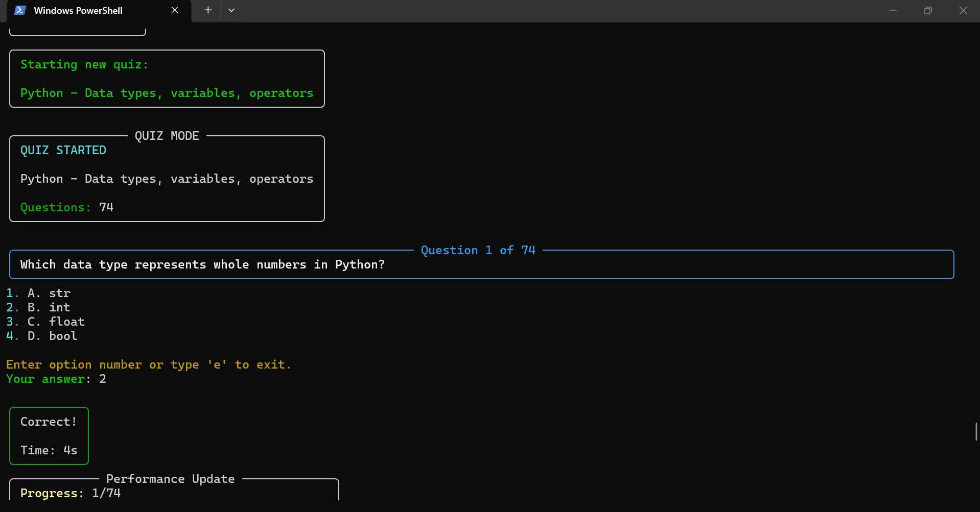Close the terminal window
Viewport: 980px width, 512px height.
point(963,10)
